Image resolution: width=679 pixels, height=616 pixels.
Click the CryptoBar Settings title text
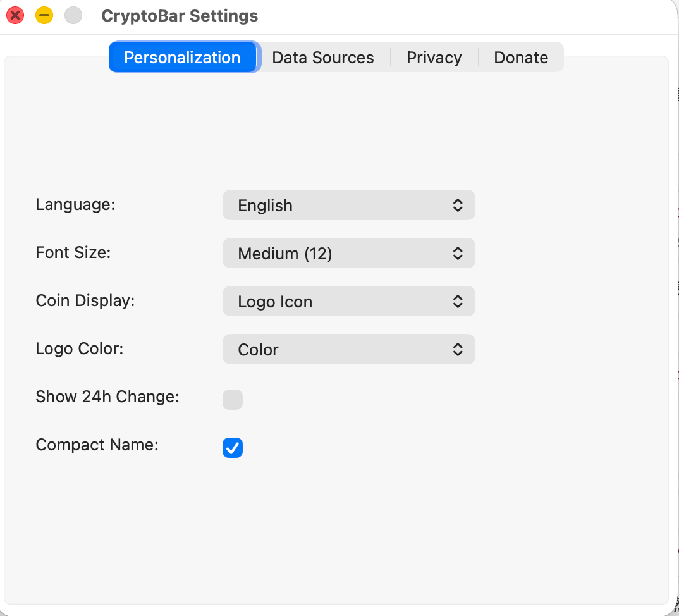coord(180,15)
